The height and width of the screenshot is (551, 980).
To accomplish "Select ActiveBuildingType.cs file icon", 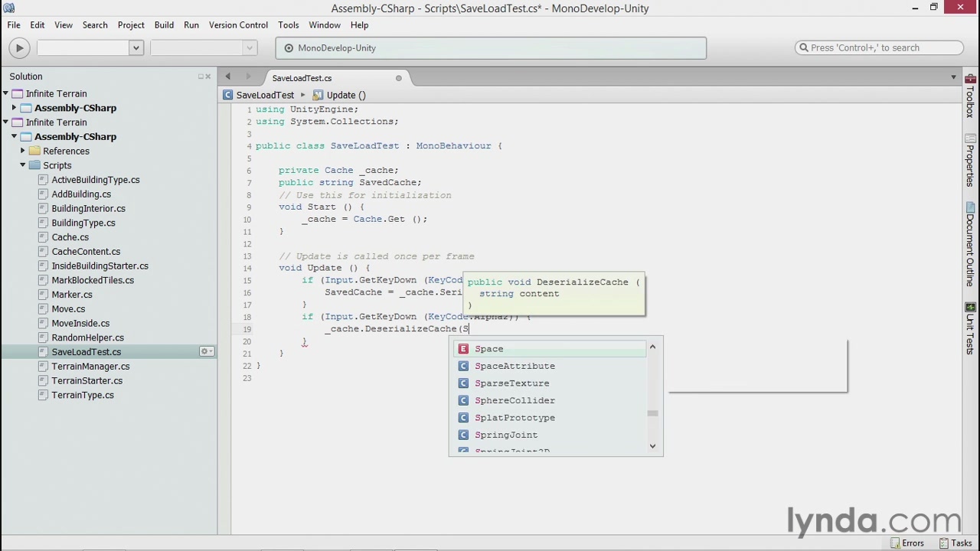I will coord(43,180).
